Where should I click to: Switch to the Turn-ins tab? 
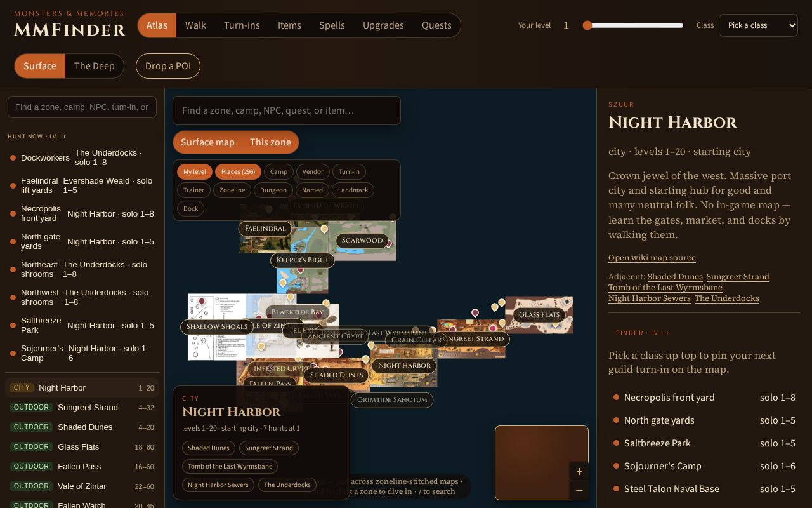click(x=242, y=25)
